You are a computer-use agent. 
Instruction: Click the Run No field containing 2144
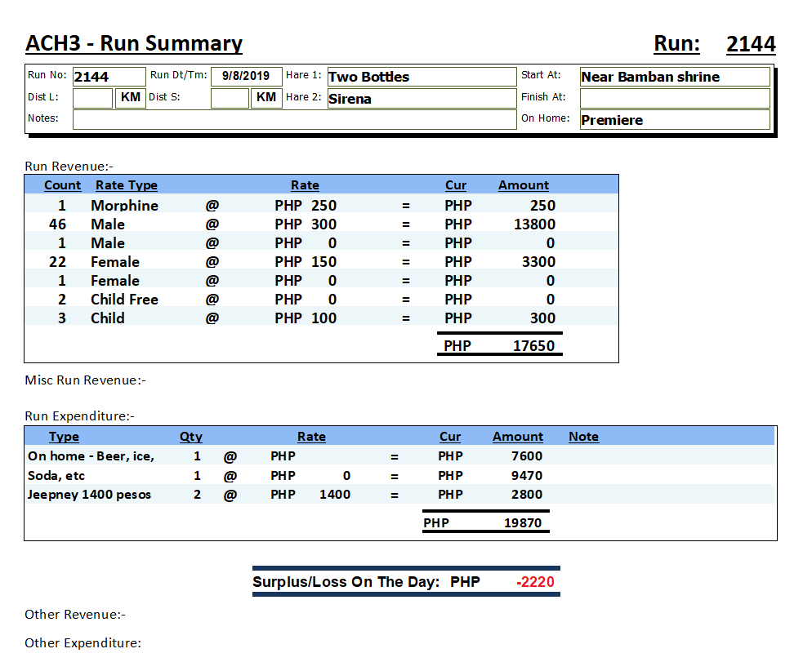tap(109, 77)
